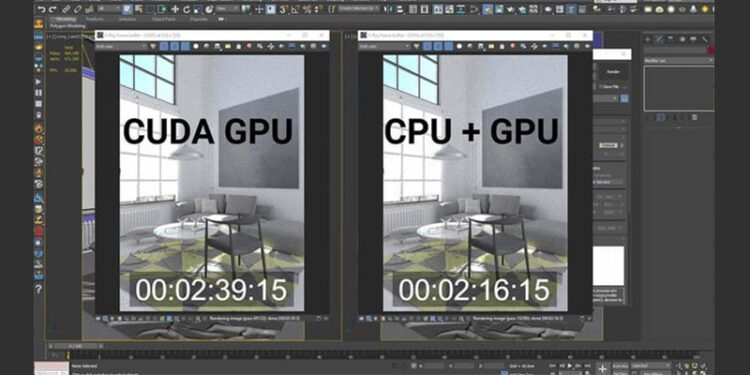Open the selection filter dropdown
The width and height of the screenshot is (750, 375).
[109, 9]
